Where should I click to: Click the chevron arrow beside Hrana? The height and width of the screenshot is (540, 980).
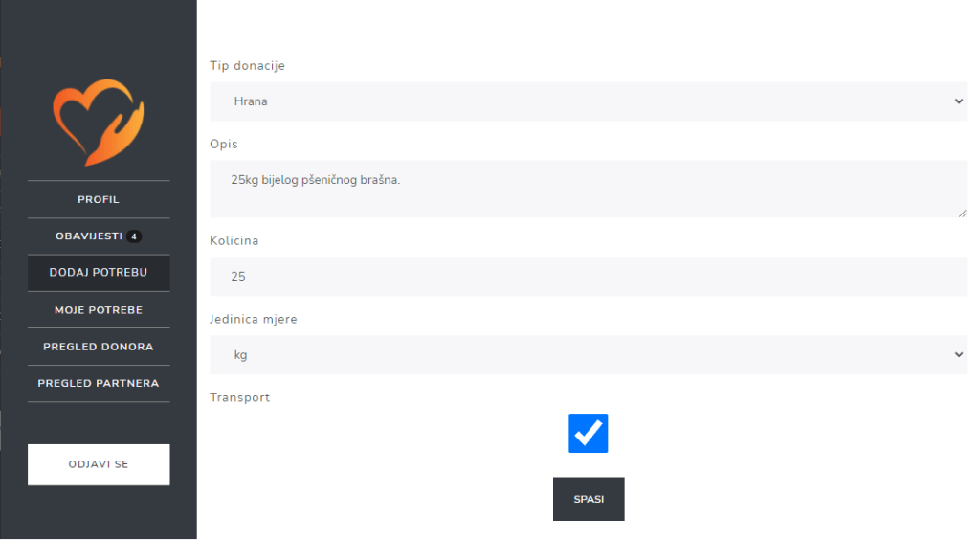click(959, 101)
